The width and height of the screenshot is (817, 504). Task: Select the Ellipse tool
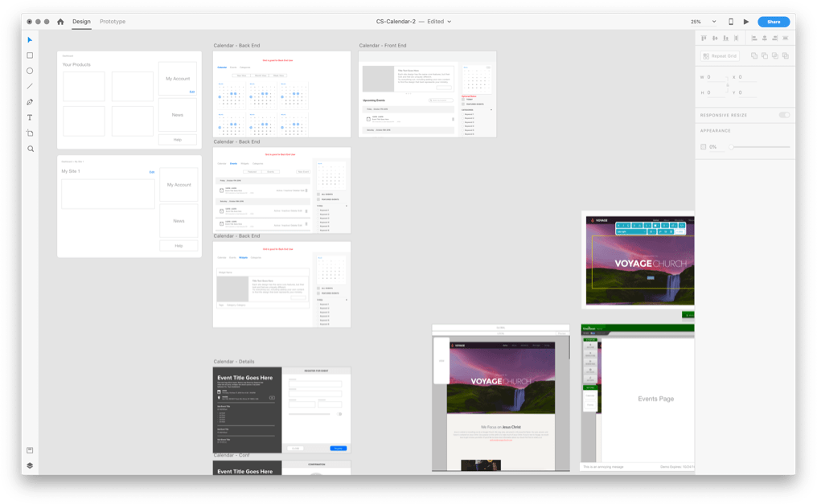(x=31, y=71)
